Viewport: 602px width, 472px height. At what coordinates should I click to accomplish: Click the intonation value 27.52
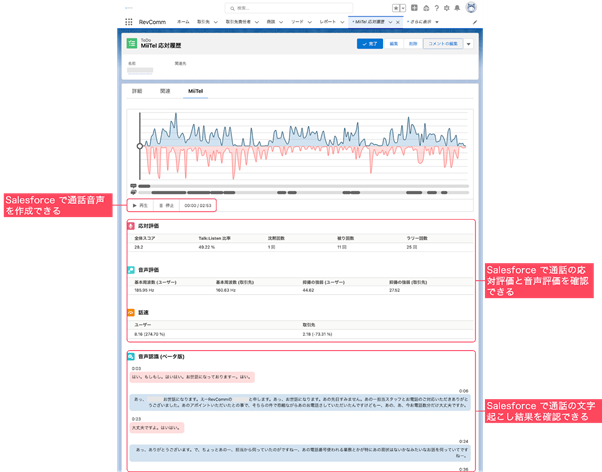click(x=394, y=290)
